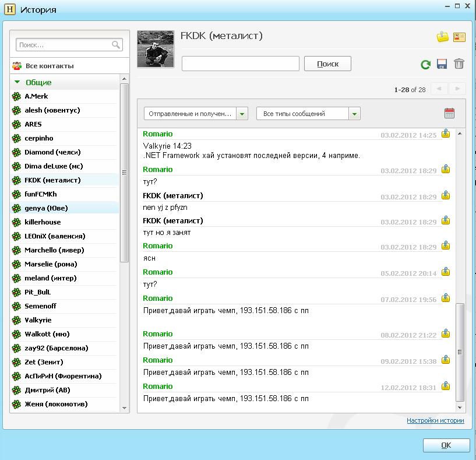
Task: Delete history with the trash bin icon
Action: (x=459, y=64)
